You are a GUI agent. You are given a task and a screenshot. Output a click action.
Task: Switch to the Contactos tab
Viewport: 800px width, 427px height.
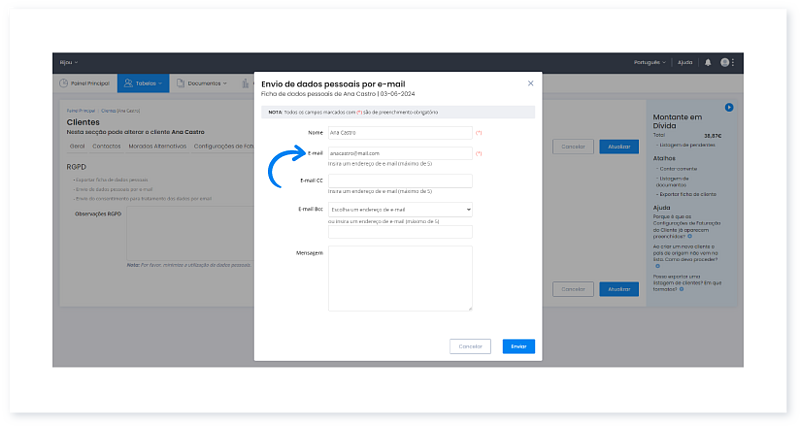point(106,147)
